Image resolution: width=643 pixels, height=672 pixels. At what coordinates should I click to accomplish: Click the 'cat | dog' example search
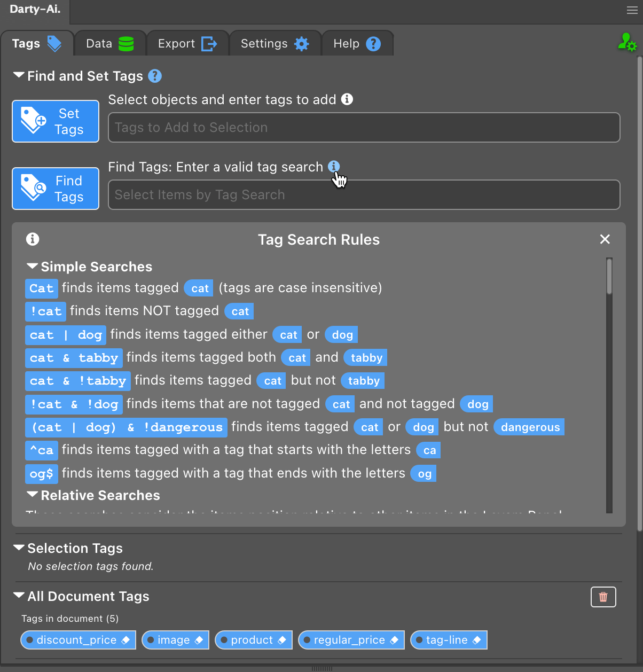click(x=66, y=335)
